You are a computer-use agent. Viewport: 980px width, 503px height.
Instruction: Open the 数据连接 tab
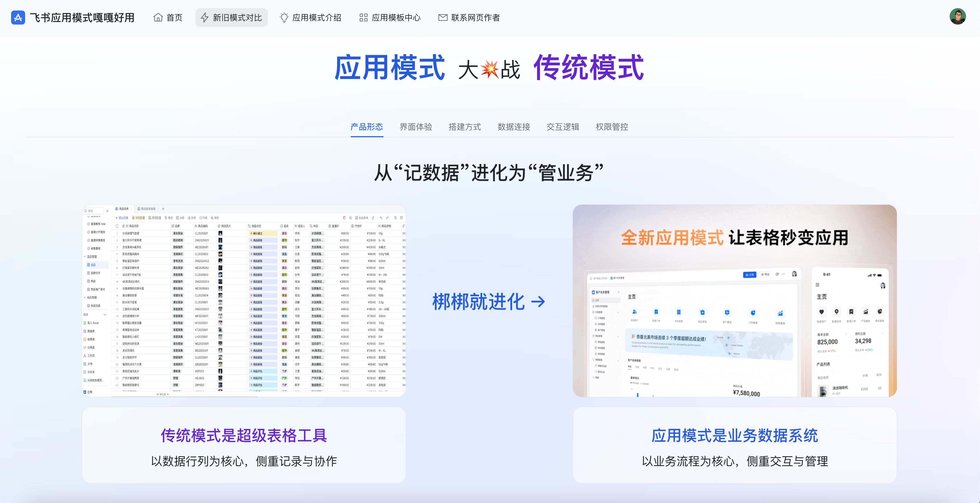tap(514, 127)
